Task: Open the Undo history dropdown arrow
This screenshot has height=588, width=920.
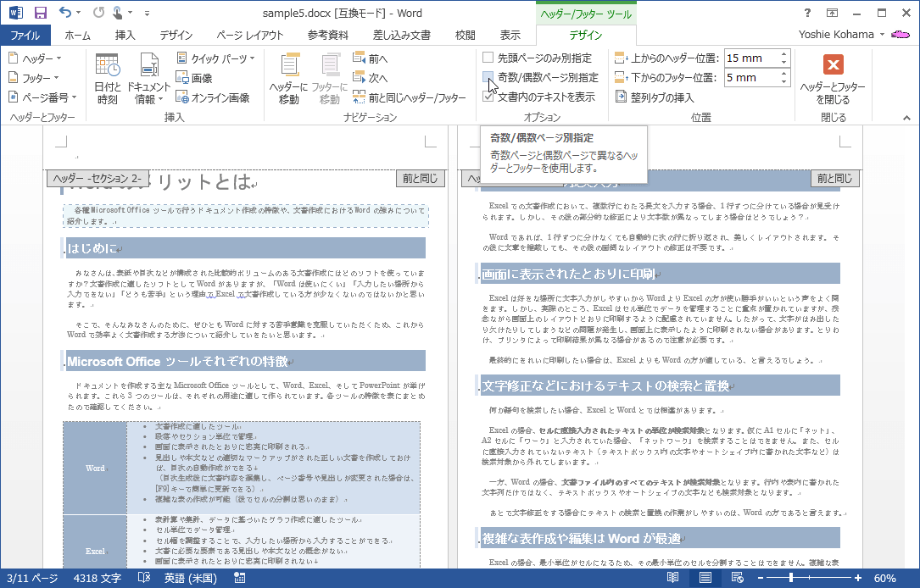Action: [79, 13]
